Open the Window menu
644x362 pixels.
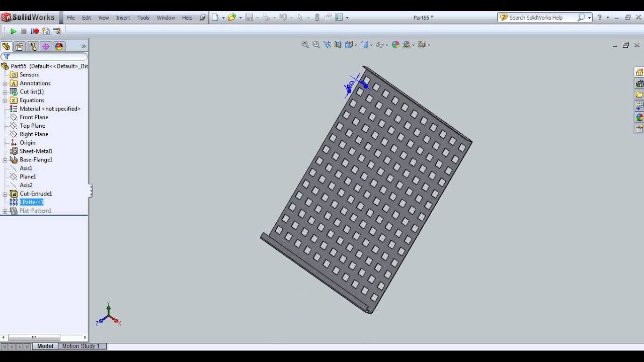(166, 18)
